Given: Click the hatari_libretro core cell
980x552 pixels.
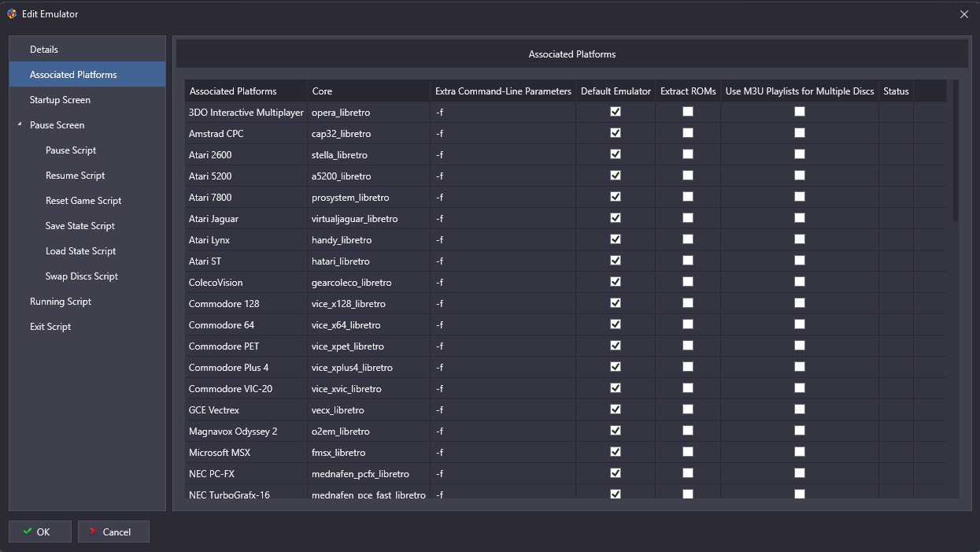Looking at the screenshot, I should 369,261.
